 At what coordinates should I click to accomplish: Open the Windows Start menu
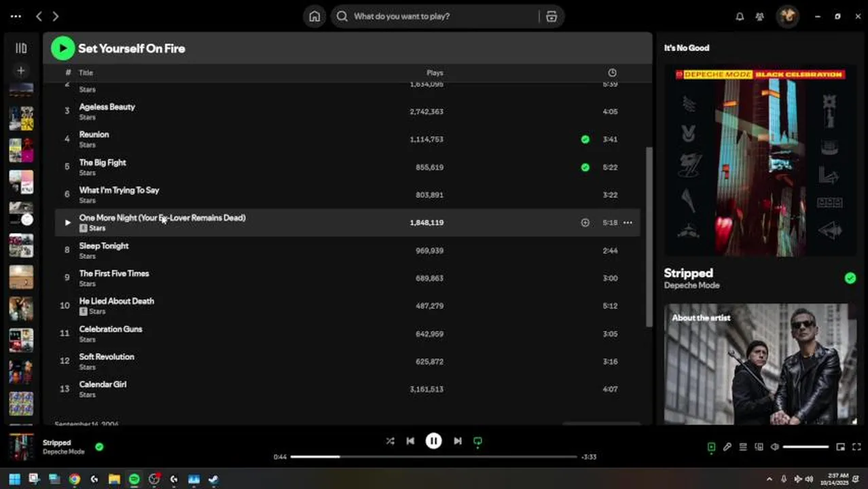14,479
